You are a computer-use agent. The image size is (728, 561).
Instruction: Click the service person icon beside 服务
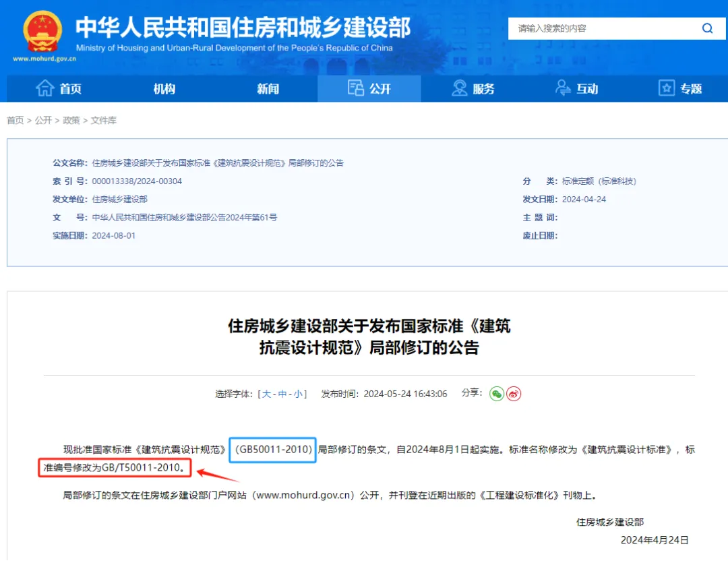click(x=459, y=88)
